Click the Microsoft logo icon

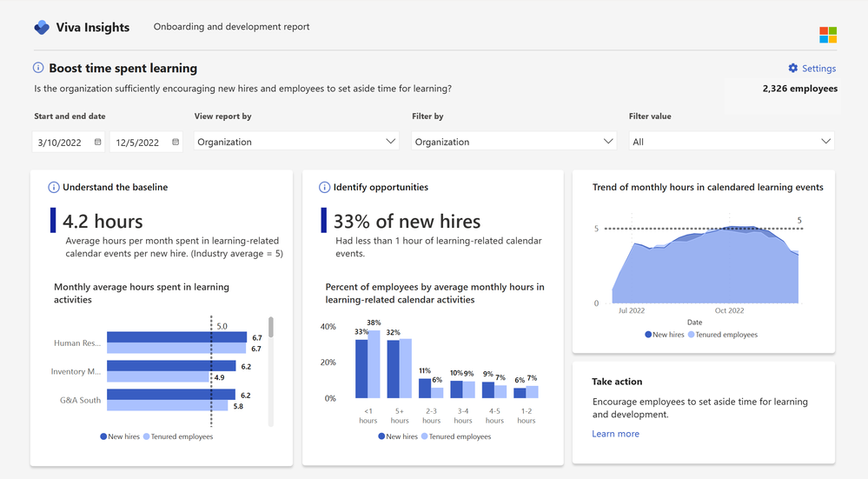[828, 35]
